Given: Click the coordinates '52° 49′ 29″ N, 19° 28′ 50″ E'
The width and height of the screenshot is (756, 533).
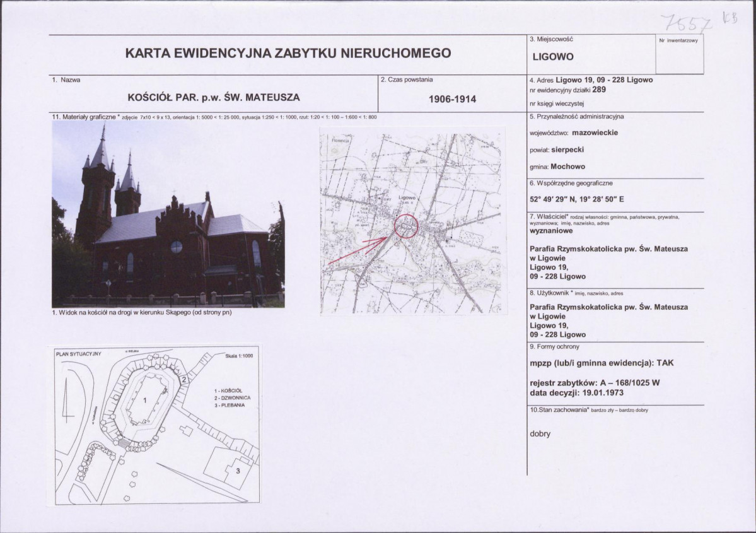Looking at the screenshot, I should 577,199.
